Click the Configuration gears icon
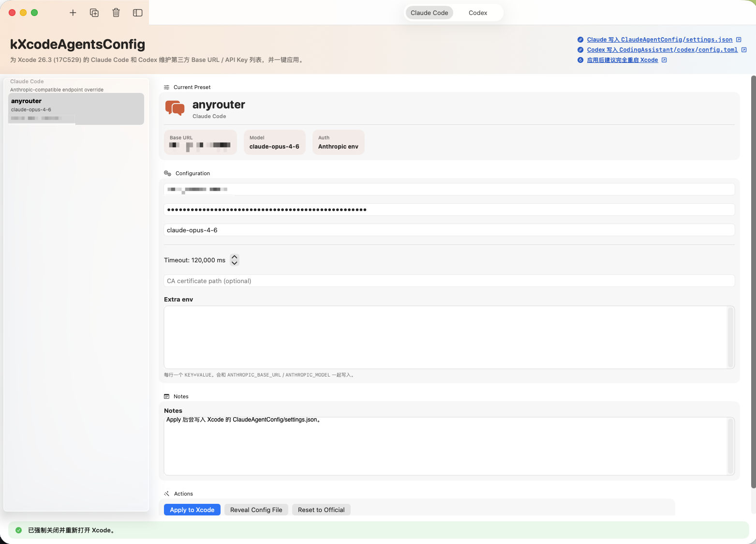The height and width of the screenshot is (544, 756). [x=168, y=173]
